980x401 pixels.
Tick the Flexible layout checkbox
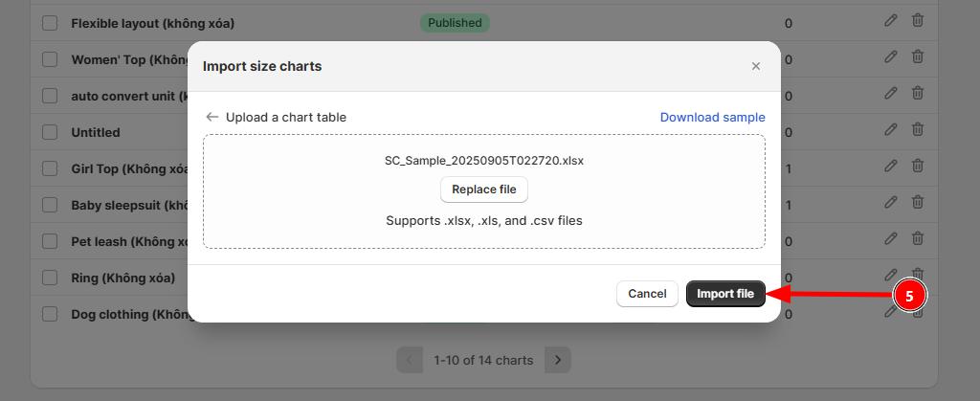click(x=50, y=23)
